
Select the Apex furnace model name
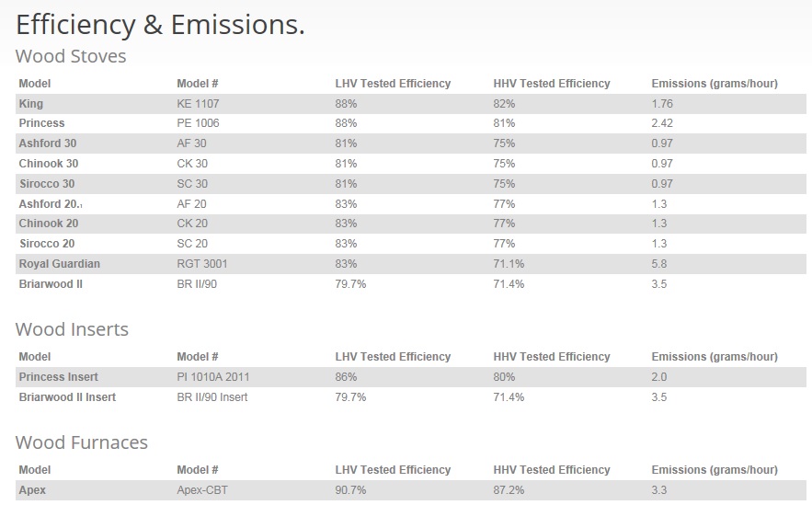click(32, 490)
